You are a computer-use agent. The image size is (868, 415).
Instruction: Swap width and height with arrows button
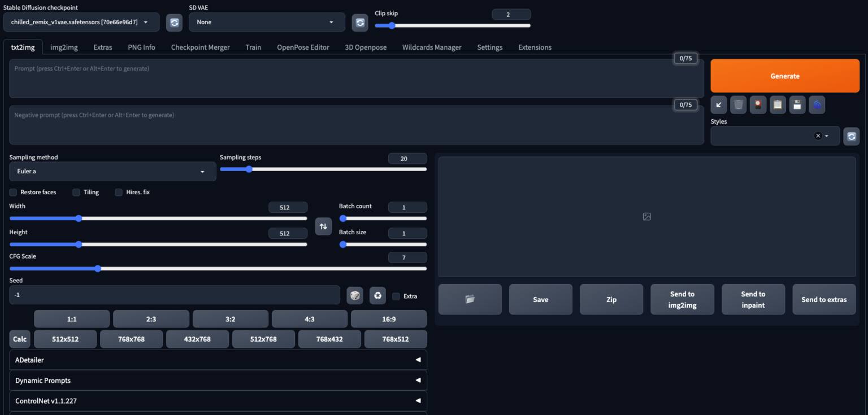pos(323,226)
